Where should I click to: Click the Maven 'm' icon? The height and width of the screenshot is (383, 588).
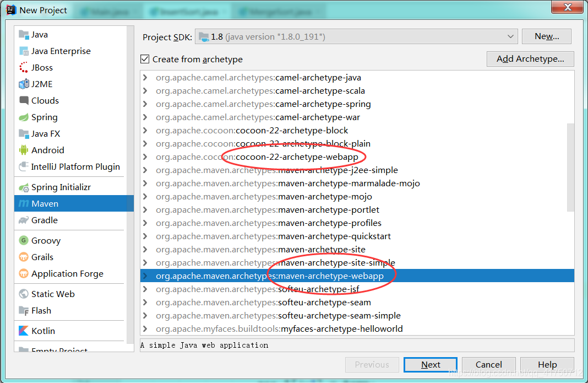pos(24,203)
